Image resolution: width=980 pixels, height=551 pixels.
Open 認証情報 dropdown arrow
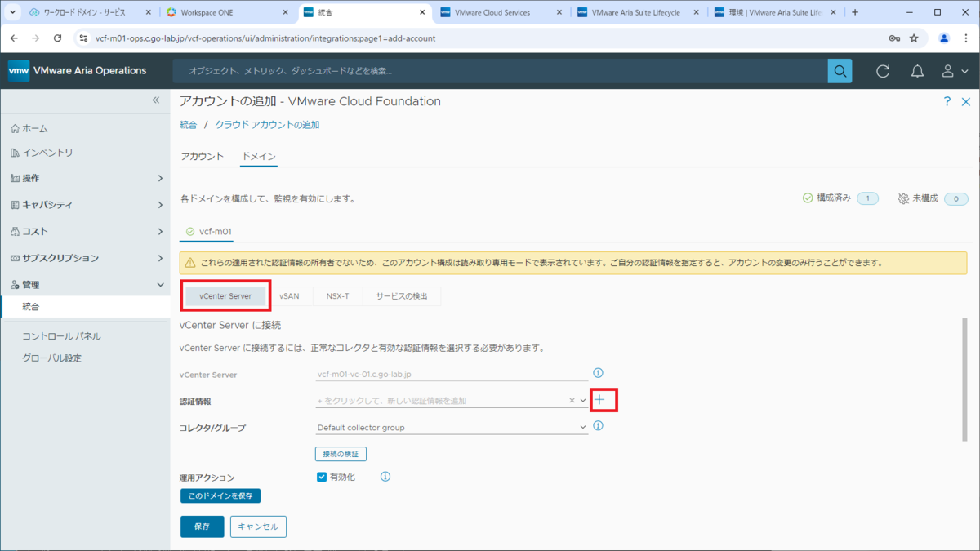pos(583,401)
